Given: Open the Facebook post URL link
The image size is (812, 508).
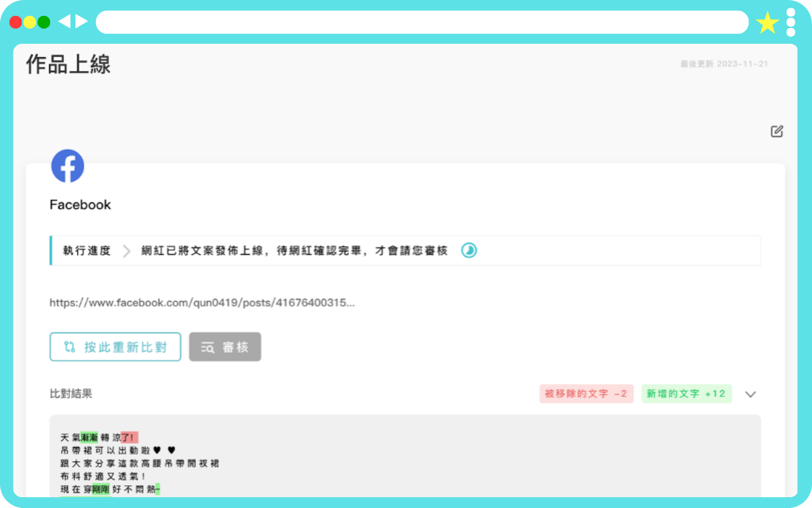Looking at the screenshot, I should [x=202, y=302].
